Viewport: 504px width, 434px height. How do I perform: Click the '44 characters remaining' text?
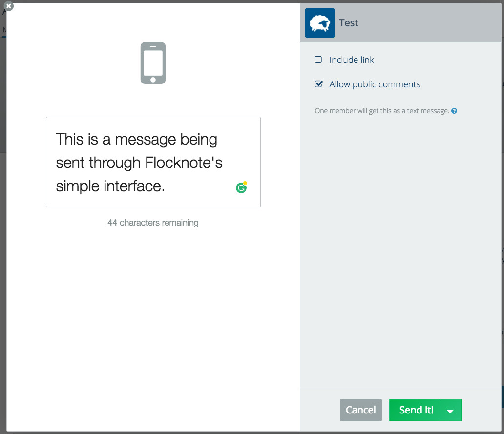click(153, 223)
